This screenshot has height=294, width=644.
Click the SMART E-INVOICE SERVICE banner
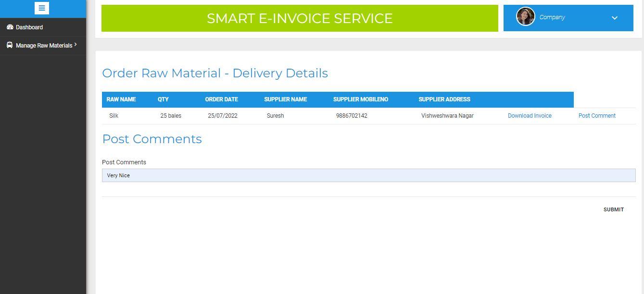tap(300, 18)
